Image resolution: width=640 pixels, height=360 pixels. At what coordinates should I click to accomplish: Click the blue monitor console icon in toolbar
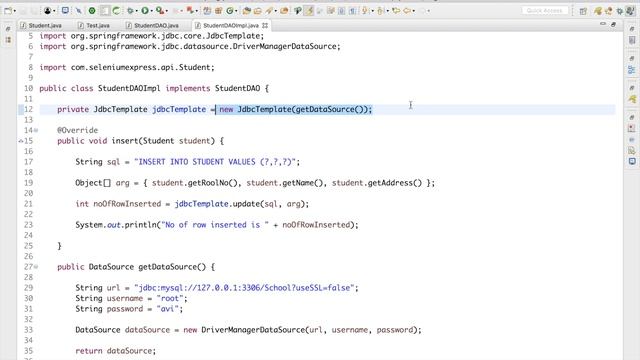coord(65,10)
